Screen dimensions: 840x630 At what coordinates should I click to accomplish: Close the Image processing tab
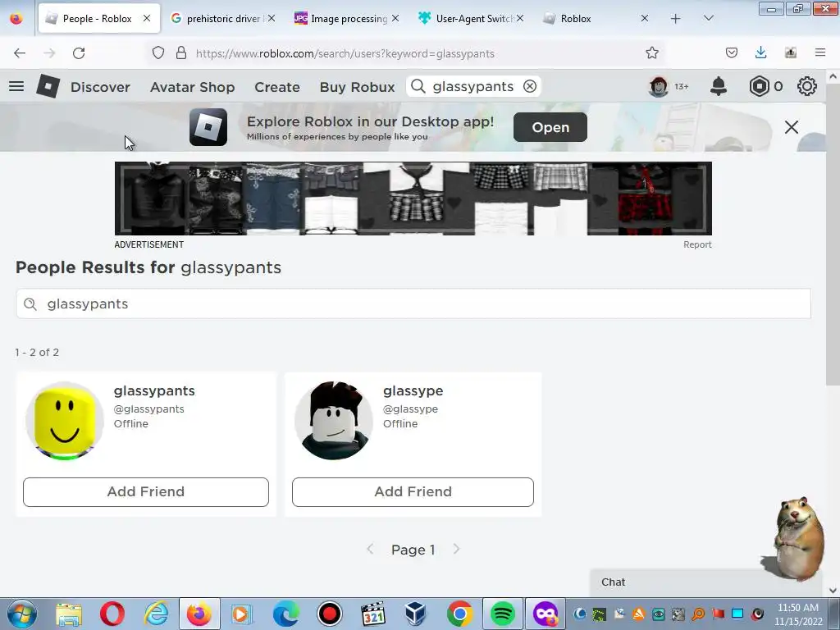(x=395, y=18)
